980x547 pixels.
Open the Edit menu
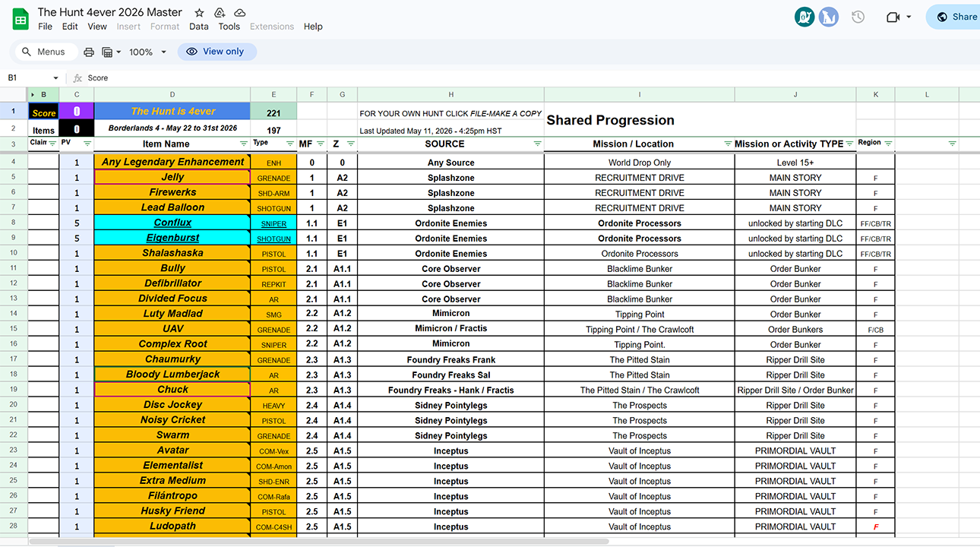click(x=70, y=27)
